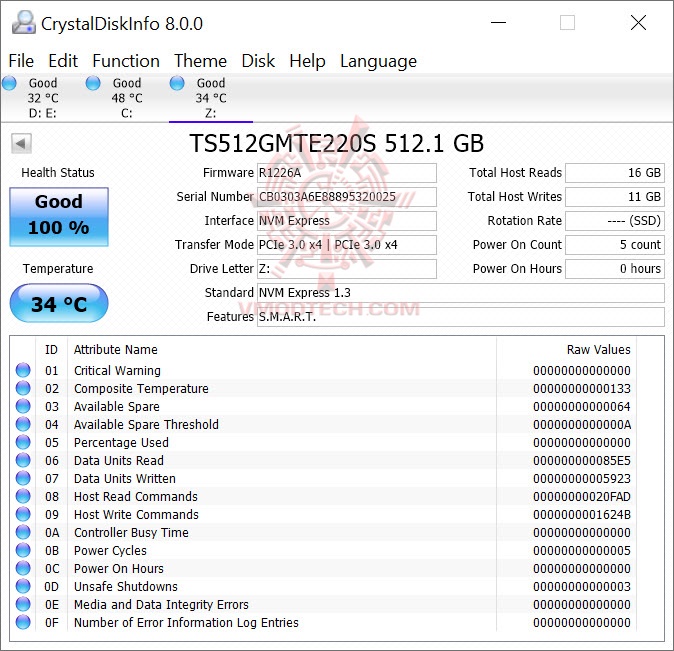Click the status orb for Critical Warning

pyautogui.click(x=23, y=370)
